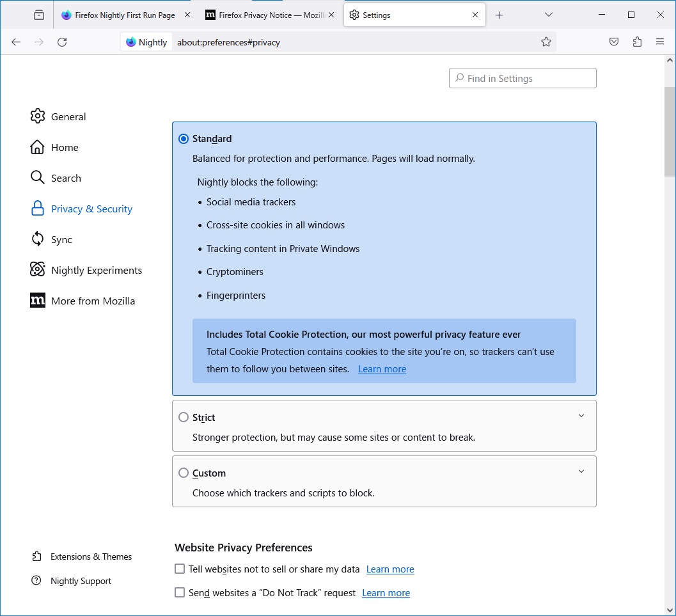Click Cross-site cookies in all windows text
676x616 pixels.
pyautogui.click(x=276, y=225)
